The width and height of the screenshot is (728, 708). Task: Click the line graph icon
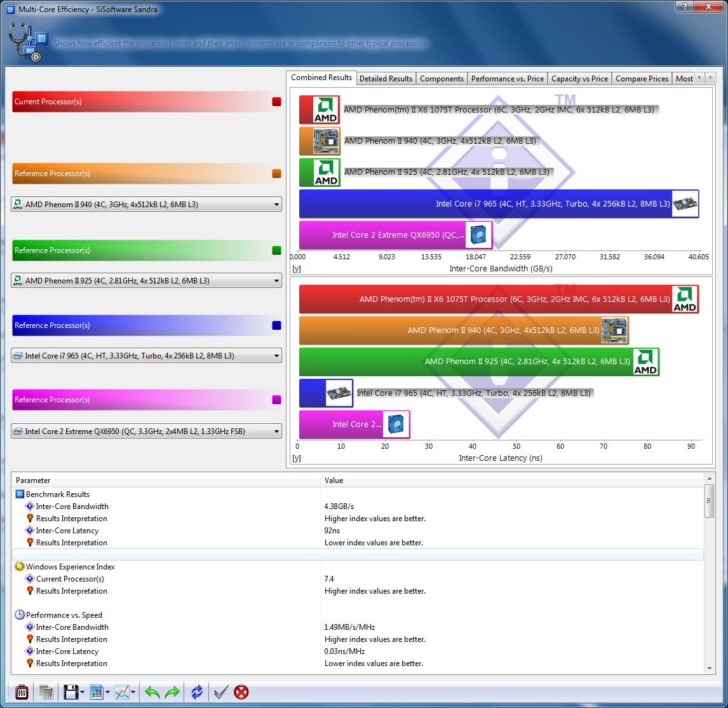click(x=122, y=692)
